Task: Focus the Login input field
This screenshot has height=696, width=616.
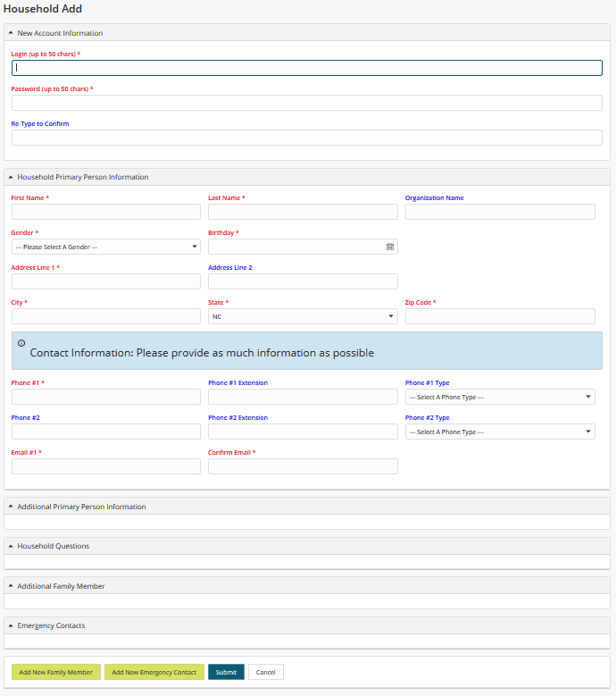Action: (306, 68)
